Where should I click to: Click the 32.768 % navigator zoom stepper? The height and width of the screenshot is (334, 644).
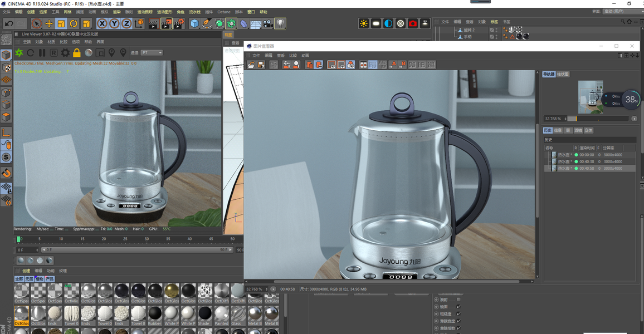pyautogui.click(x=565, y=119)
